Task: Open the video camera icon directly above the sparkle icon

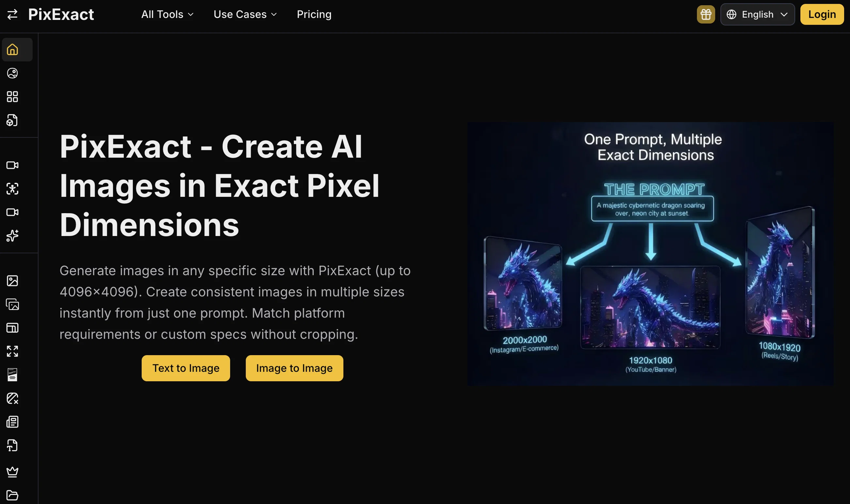Action: point(12,212)
